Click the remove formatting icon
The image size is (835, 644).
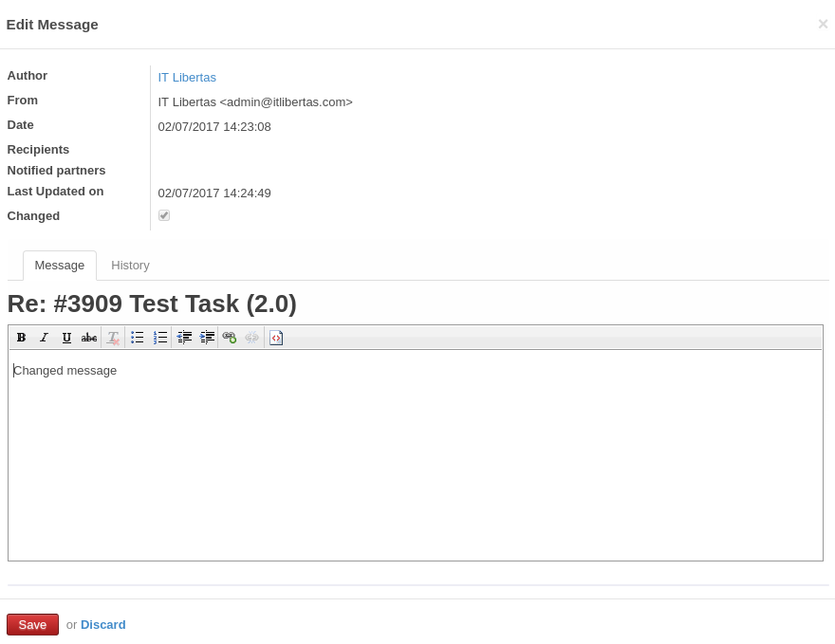(113, 338)
